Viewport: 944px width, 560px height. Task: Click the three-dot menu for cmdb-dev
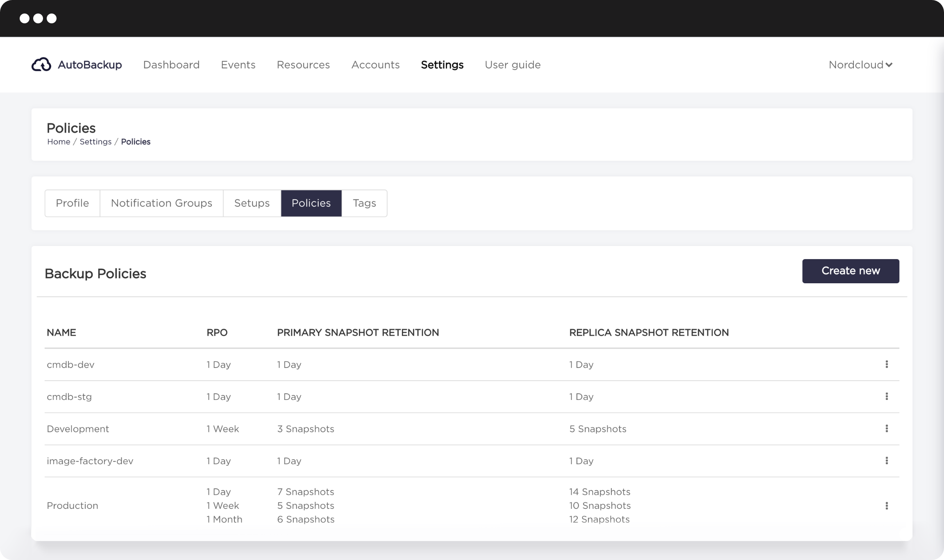[886, 364]
